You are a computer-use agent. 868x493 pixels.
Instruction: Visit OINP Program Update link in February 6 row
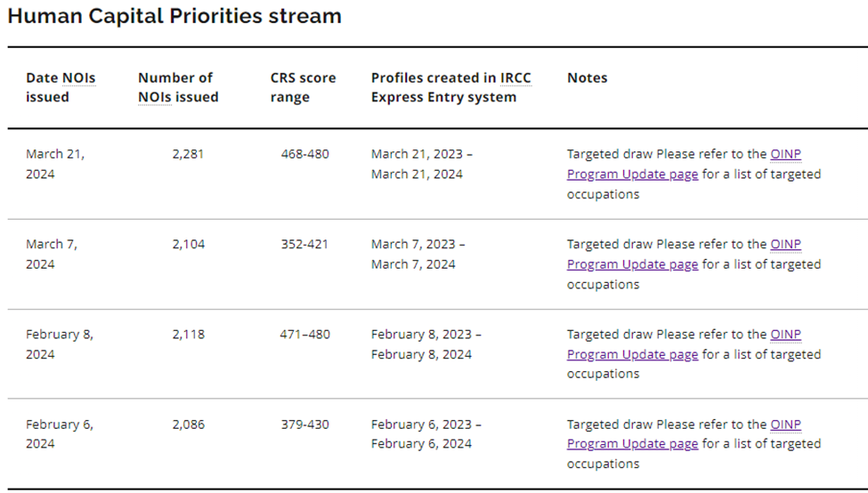pos(632,444)
